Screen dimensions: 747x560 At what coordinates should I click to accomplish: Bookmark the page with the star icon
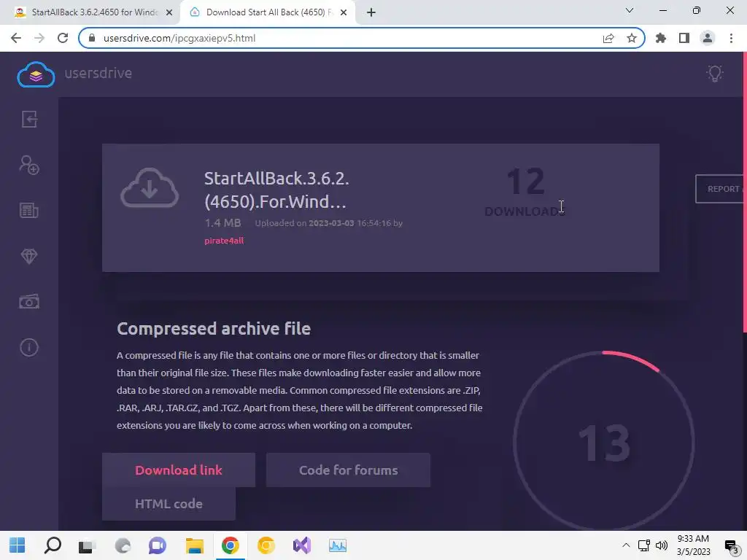click(632, 38)
